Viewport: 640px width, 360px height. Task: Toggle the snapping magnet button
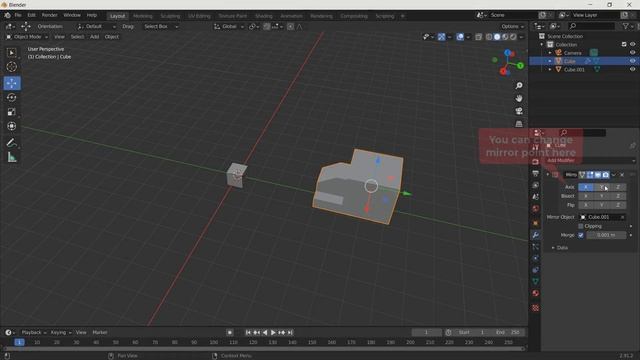point(267,27)
